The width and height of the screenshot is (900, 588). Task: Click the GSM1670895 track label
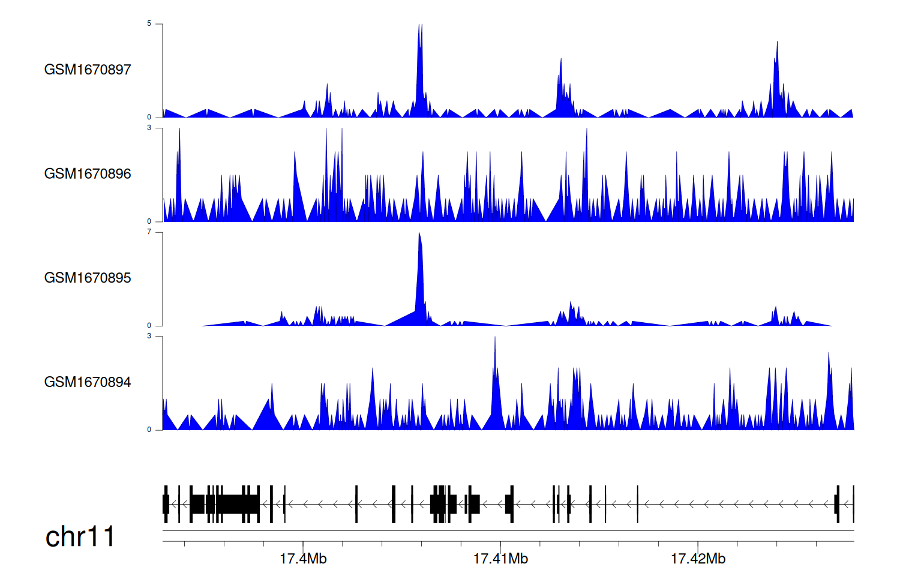(88, 278)
